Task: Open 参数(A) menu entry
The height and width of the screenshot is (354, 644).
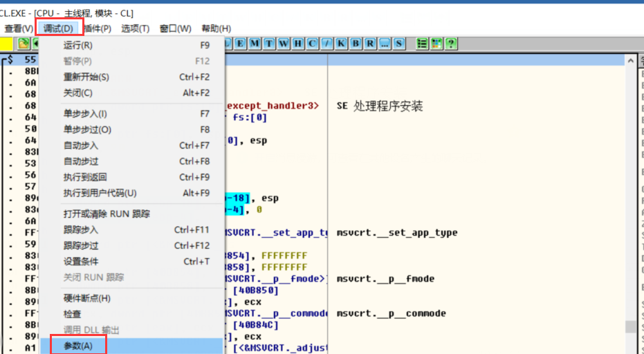Action: [131, 346]
